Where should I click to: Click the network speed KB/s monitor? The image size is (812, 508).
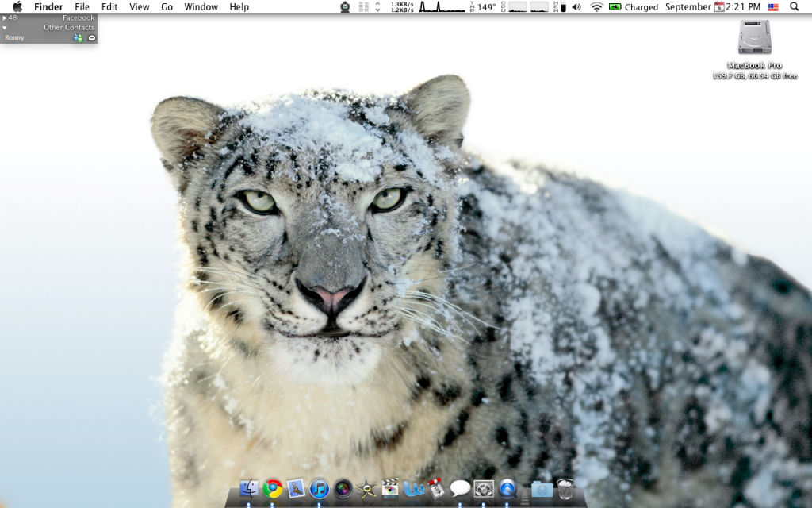[x=402, y=6]
